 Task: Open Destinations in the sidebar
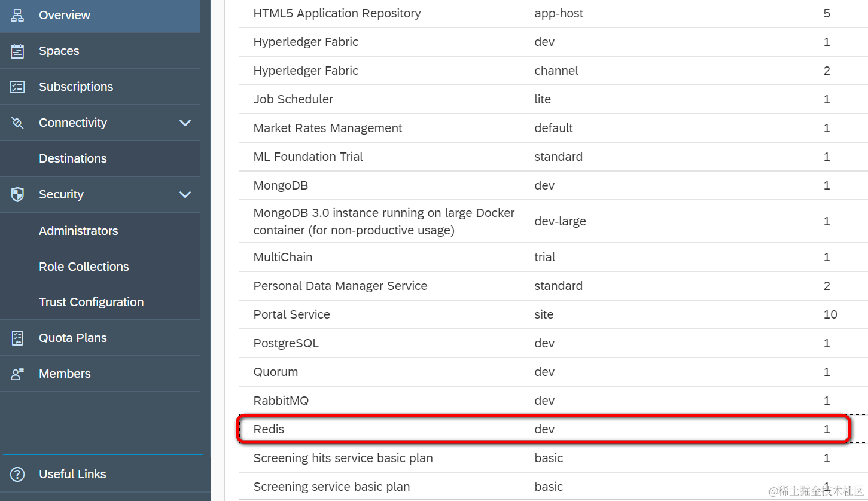(73, 158)
